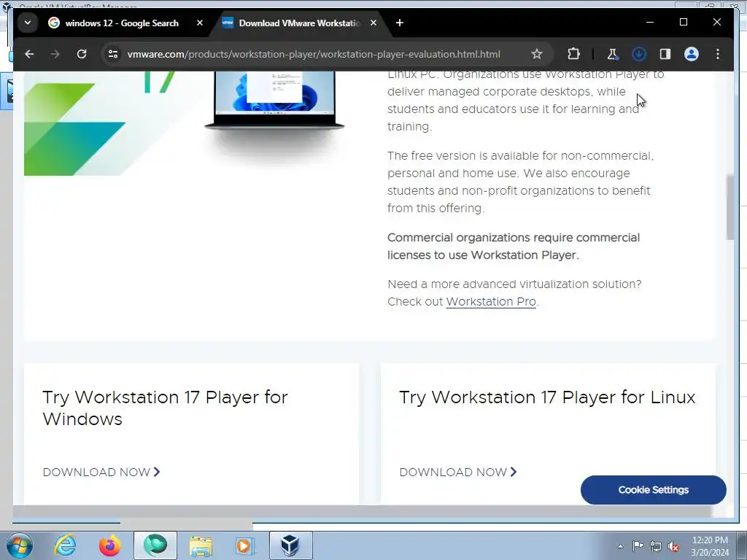
Task: Open the Extensions puzzle icon
Action: pyautogui.click(x=573, y=54)
